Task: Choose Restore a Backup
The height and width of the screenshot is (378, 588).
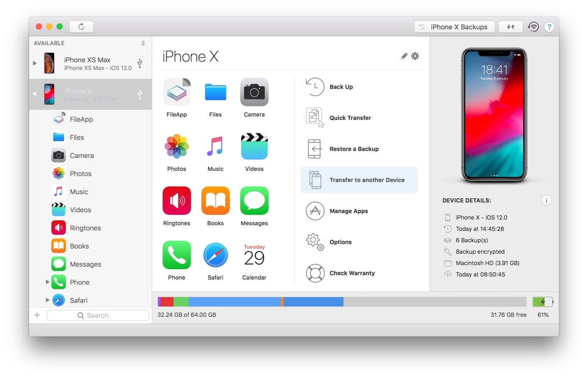Action: point(342,149)
